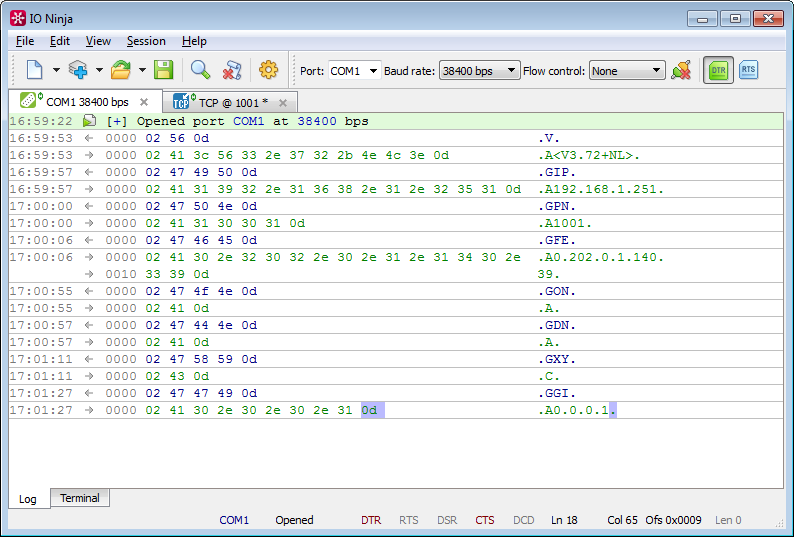
Task: Click the RTS status bar indicator
Action: [409, 520]
